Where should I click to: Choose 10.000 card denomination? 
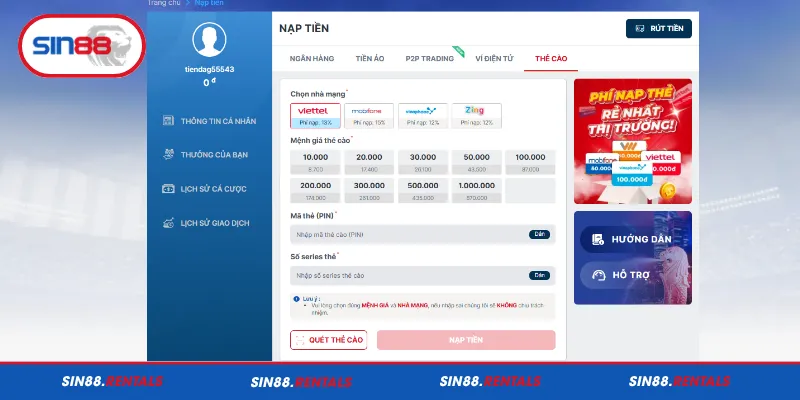click(315, 162)
